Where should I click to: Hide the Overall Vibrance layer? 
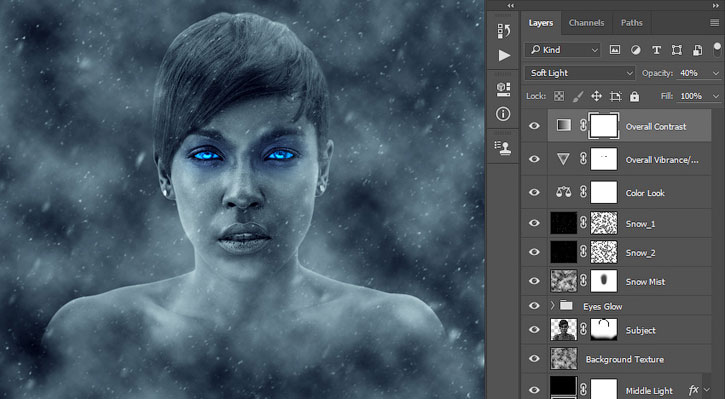pyautogui.click(x=534, y=159)
